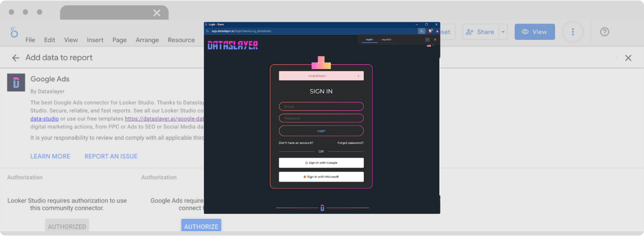Click the site settings icon beside the URL
The height and width of the screenshot is (236, 644).
pos(207,31)
